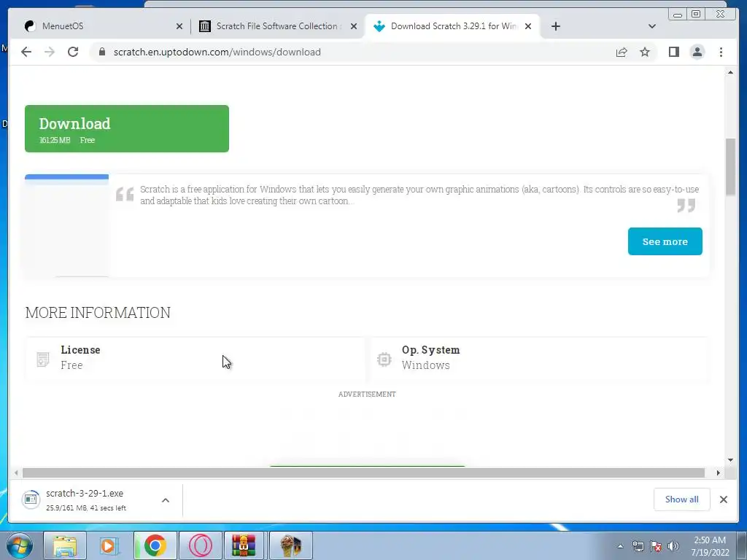Show hidden system tray icons
Screen dimensions: 747x560
pos(620,546)
